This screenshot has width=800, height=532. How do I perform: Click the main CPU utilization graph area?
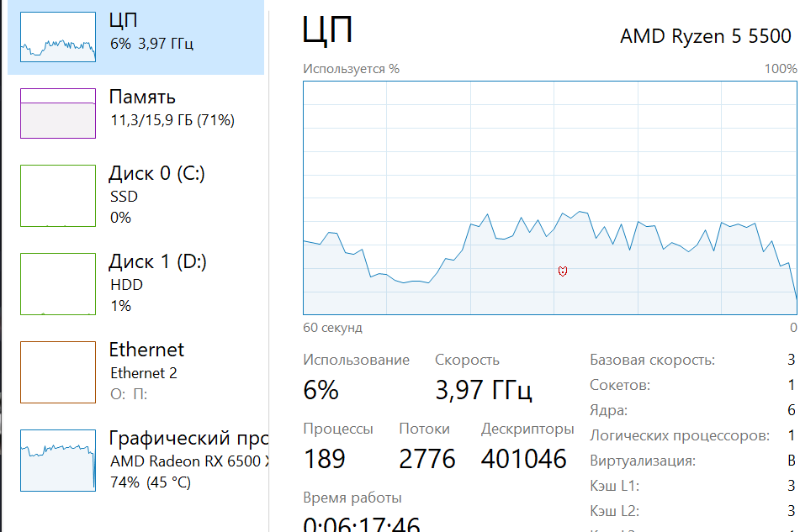pos(549,198)
